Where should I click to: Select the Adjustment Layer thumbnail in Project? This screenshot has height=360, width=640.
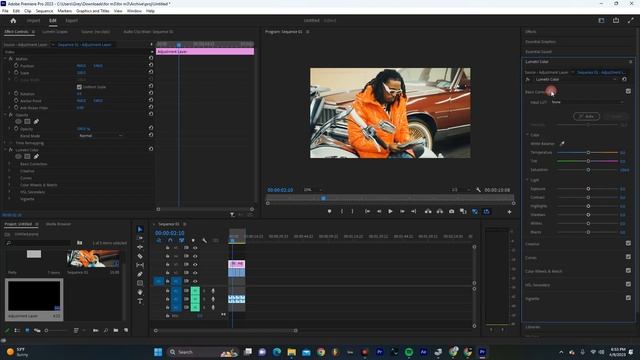tap(34, 296)
